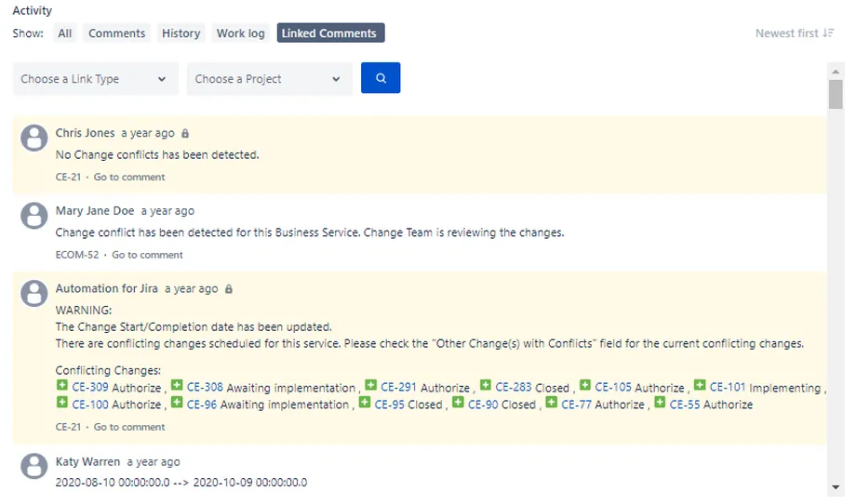Open the ECOM-52 issue link
The height and width of the screenshot is (504, 856).
77,255
